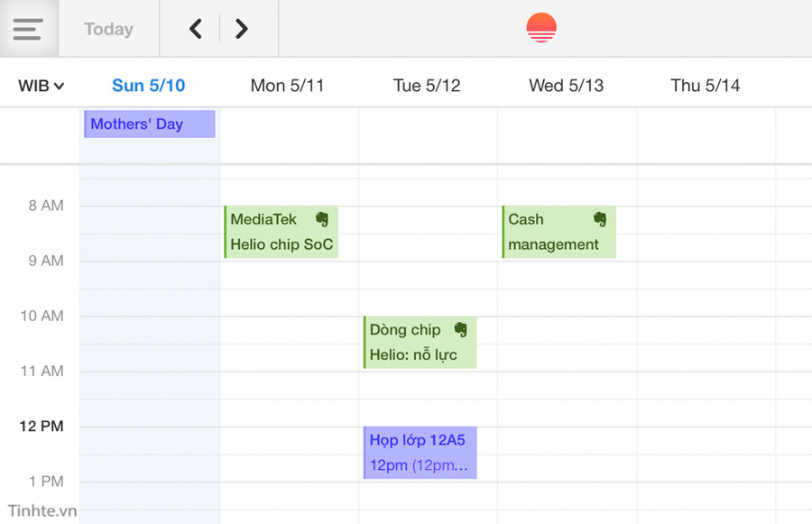Click the Today button
This screenshot has height=524, width=812.
coord(107,28)
